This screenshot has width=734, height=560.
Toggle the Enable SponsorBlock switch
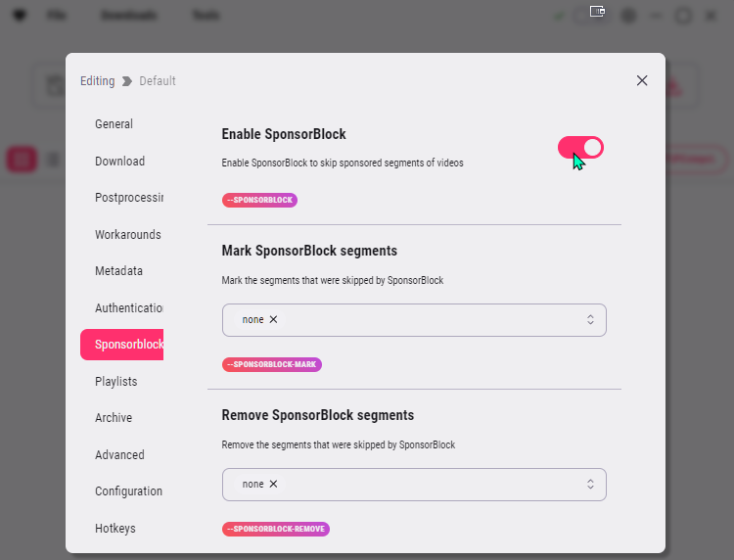(580, 148)
